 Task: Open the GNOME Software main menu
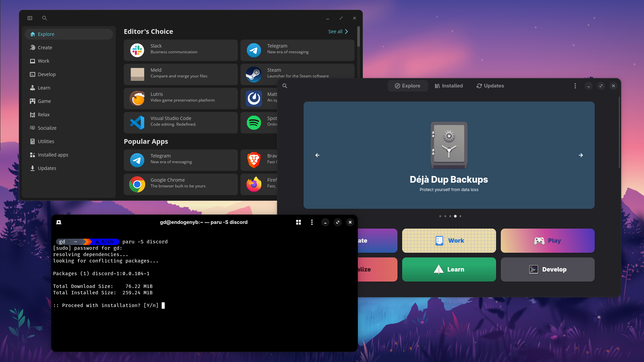575,86
